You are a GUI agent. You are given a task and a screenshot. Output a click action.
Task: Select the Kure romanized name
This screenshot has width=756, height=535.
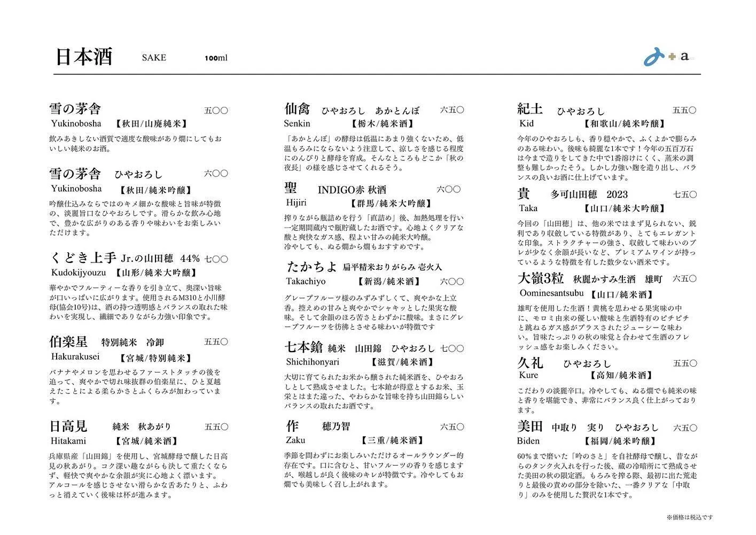(x=528, y=375)
